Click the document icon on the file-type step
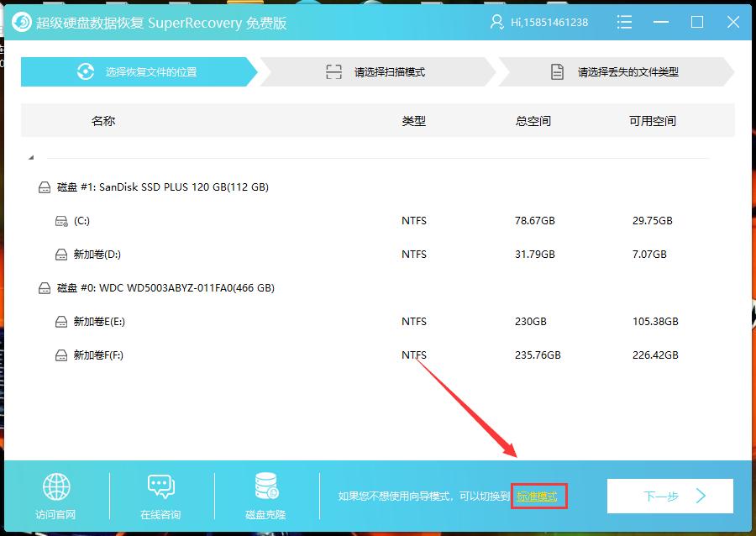The width and height of the screenshot is (756, 536). [x=556, y=71]
